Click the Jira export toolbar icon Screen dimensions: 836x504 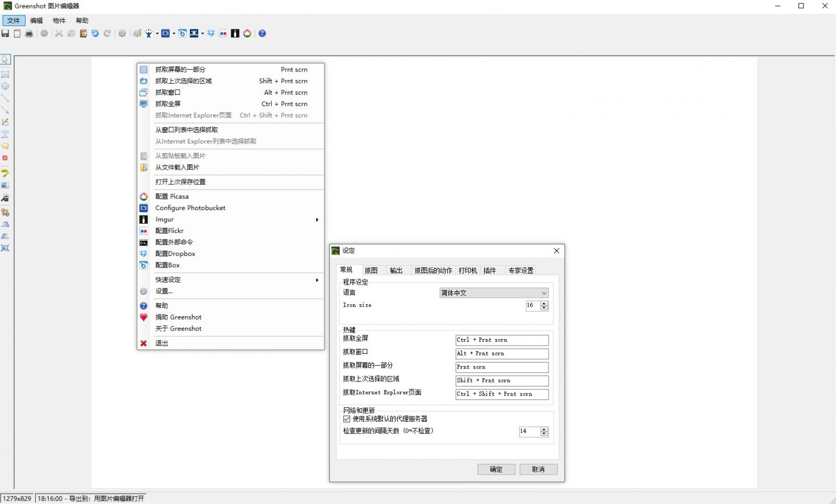pyautogui.click(x=149, y=34)
